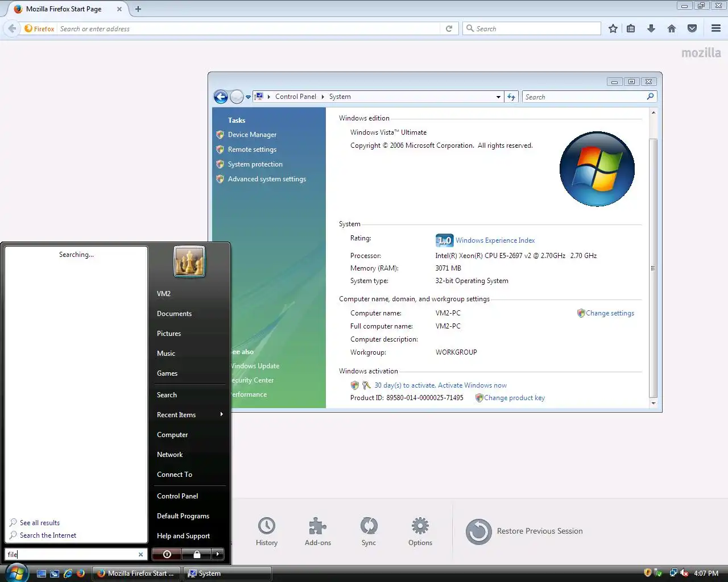728x582 pixels.
Task: Click the Windows Experience Index link
Action: (x=495, y=240)
